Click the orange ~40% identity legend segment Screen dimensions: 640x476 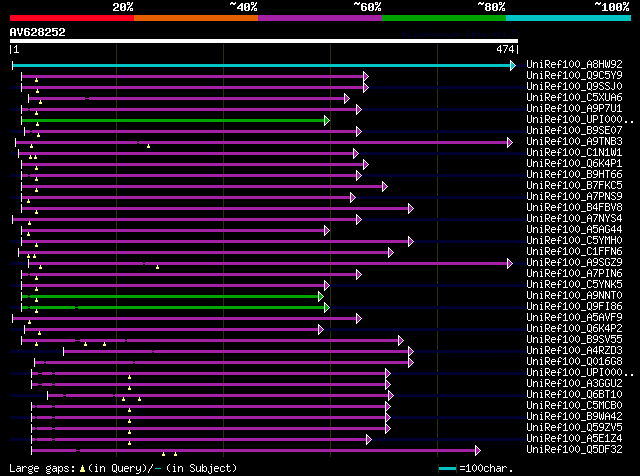pyautogui.click(x=196, y=18)
